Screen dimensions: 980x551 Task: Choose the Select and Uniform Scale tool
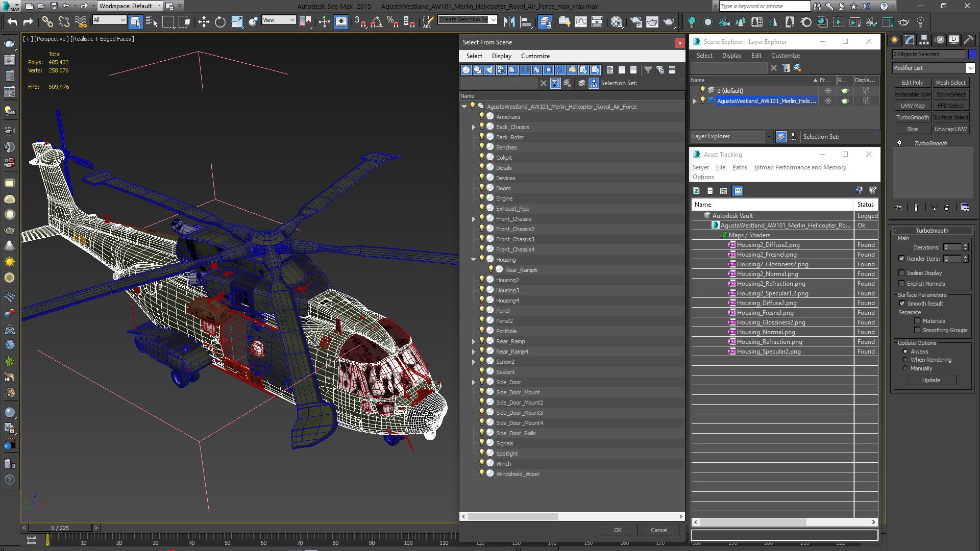pyautogui.click(x=236, y=21)
